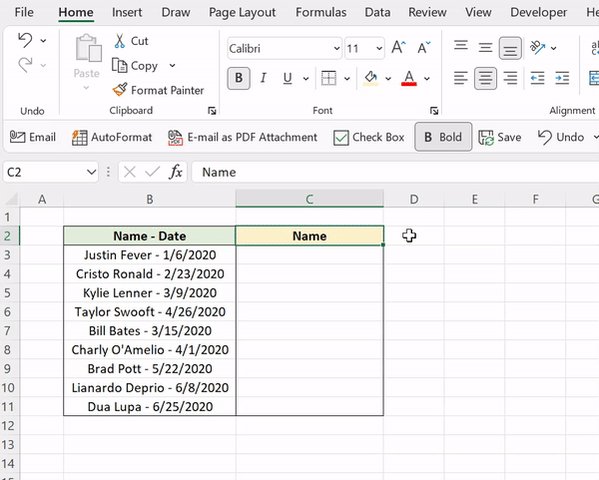This screenshot has width=599, height=480.
Task: Click the Email button in quick toolbar
Action: point(32,137)
